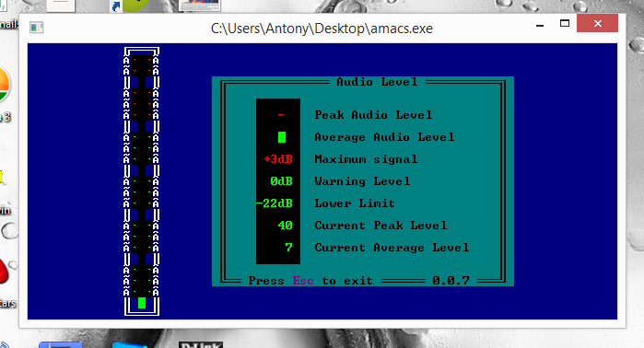The height and width of the screenshot is (348, 644).
Task: Minimize the amacs.exe window
Action: (x=540, y=25)
